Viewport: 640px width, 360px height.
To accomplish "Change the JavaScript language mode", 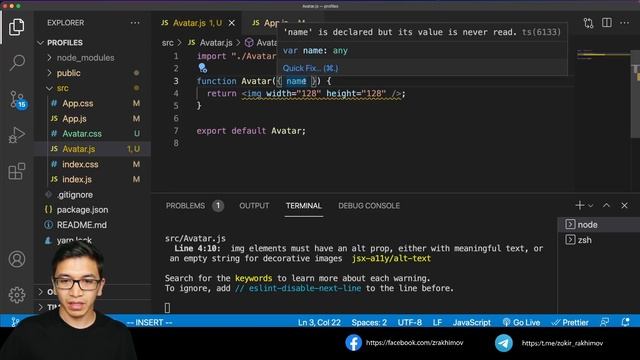I will click(472, 322).
